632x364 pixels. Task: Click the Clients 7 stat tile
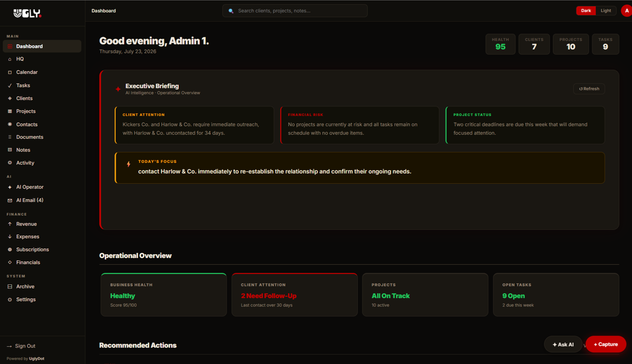tap(534, 44)
